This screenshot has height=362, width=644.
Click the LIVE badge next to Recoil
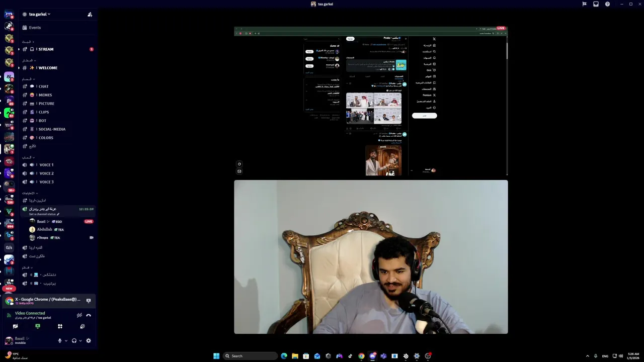pos(89,222)
